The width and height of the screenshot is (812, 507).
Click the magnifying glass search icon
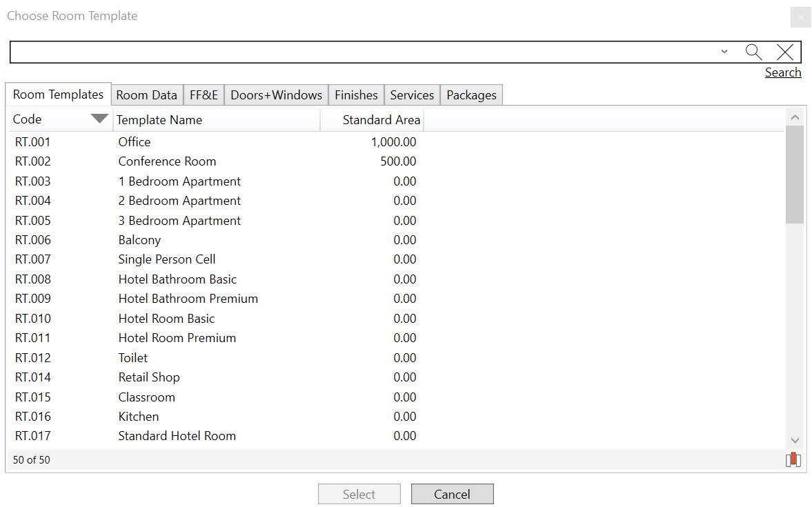point(753,52)
